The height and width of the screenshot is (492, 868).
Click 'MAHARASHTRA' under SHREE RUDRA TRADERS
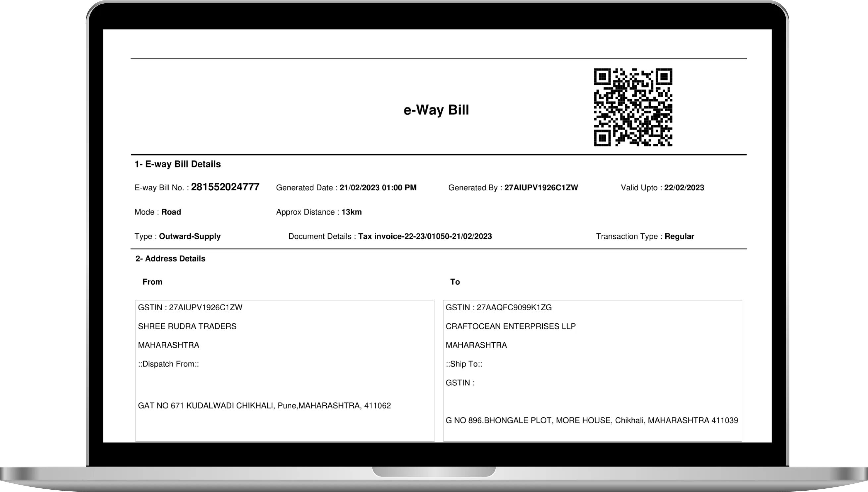168,345
